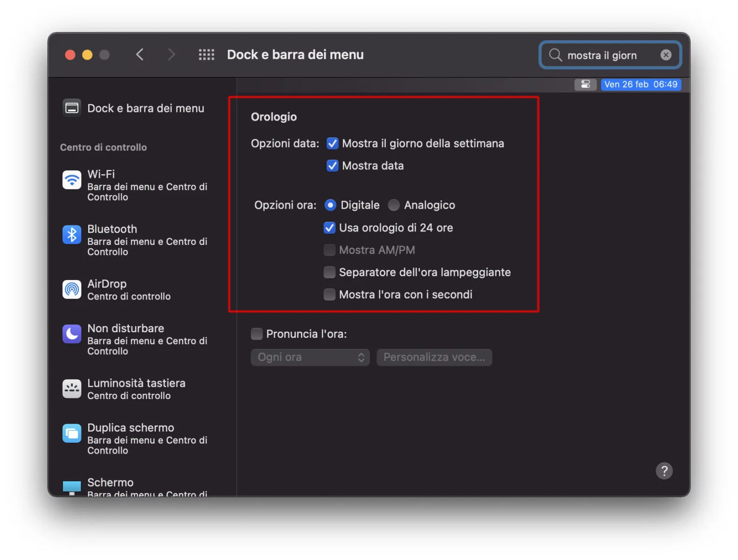Click the Duplica schermo sidebar label
This screenshot has width=738, height=560.
coord(131,428)
